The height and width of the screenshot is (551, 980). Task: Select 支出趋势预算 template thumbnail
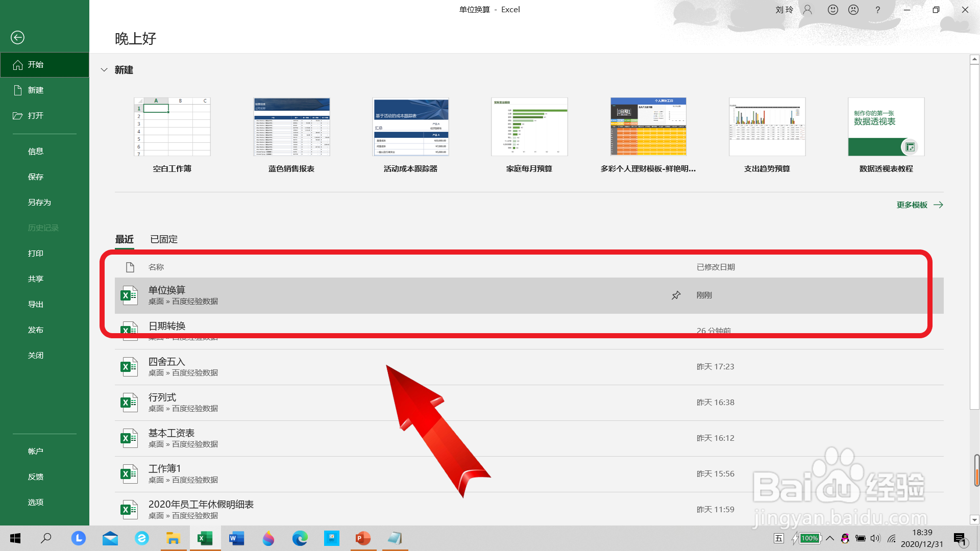tap(767, 127)
